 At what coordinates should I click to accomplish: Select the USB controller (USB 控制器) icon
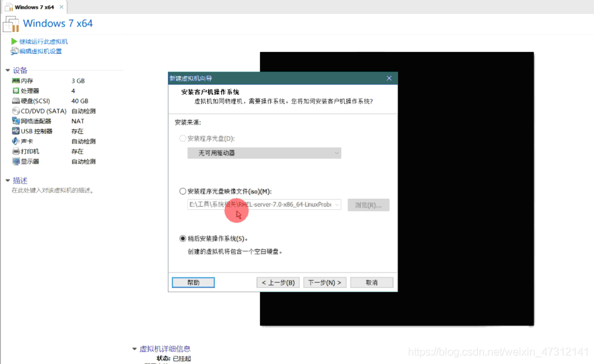[15, 131]
